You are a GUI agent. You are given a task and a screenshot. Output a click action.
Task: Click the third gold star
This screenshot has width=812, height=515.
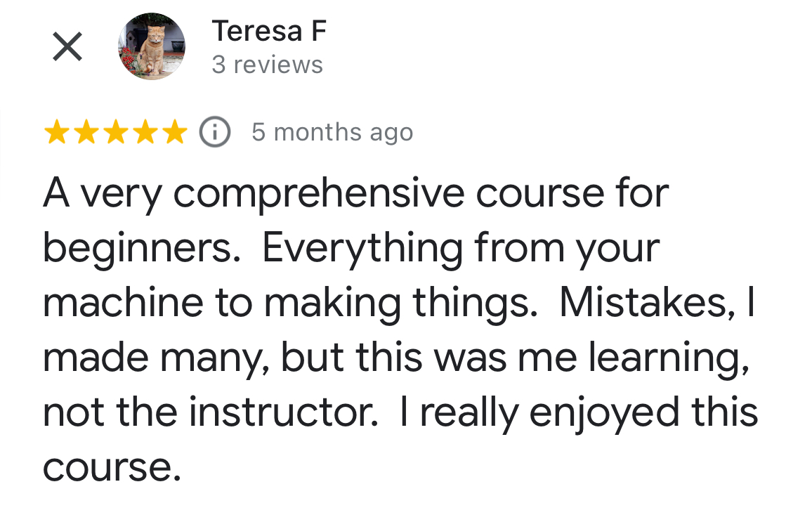(x=115, y=131)
